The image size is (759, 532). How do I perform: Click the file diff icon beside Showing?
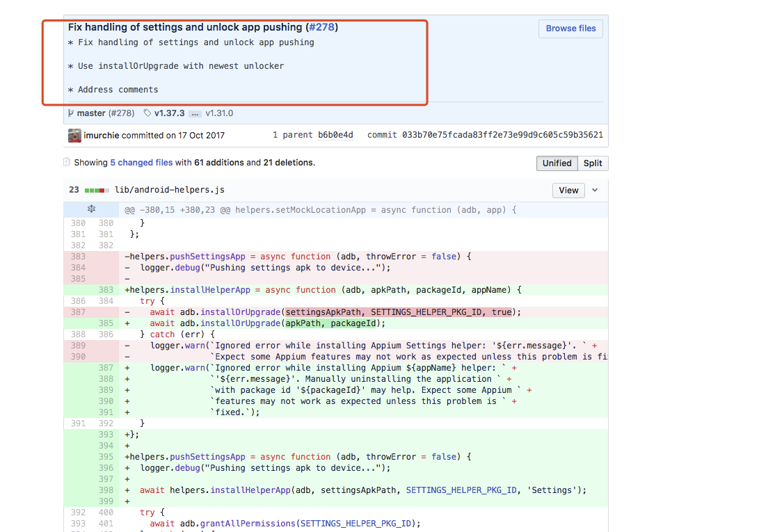pos(67,162)
